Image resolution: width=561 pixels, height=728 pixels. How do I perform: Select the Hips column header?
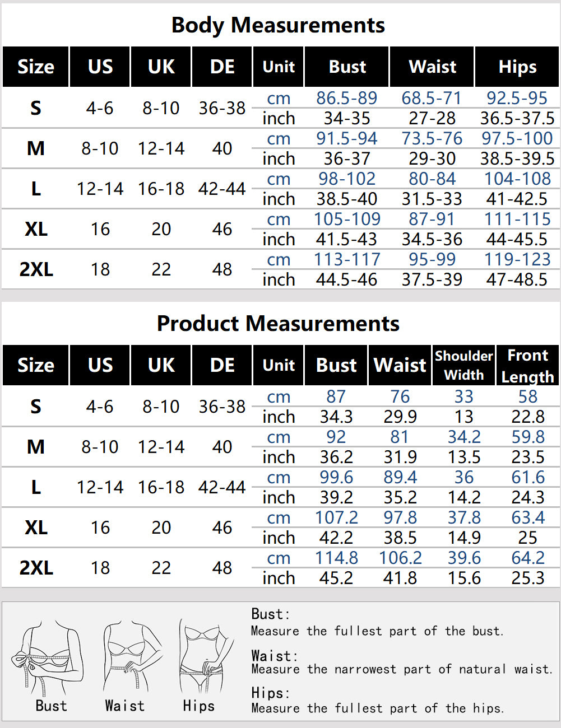[517, 67]
